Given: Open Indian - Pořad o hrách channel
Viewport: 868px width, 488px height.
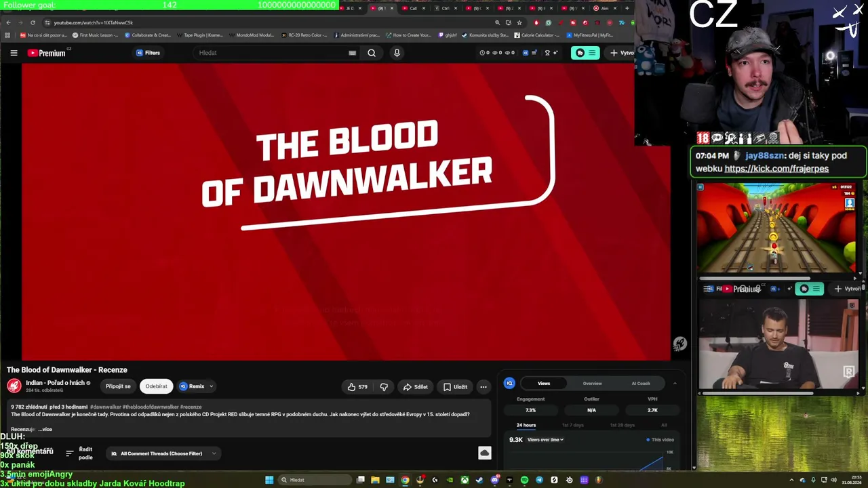Looking at the screenshot, I should point(56,383).
